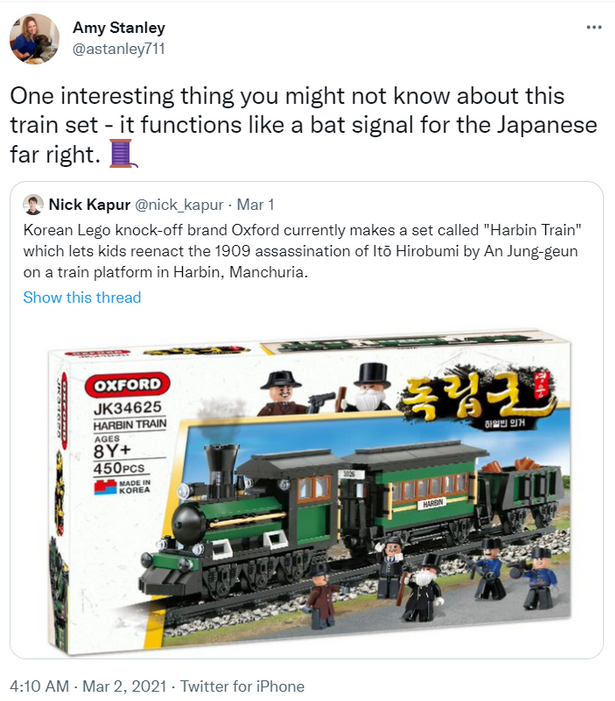
Task: Click the Show this thread link
Action: tap(82, 297)
